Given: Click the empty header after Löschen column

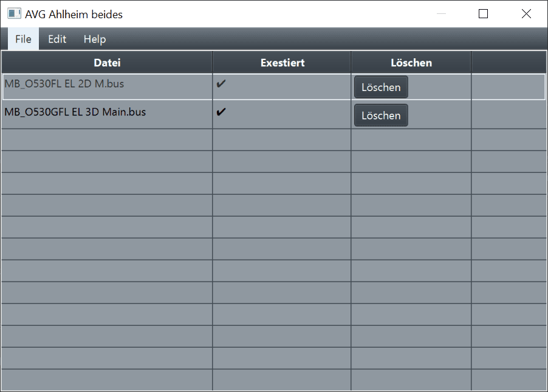Looking at the screenshot, I should pyautogui.click(x=509, y=63).
